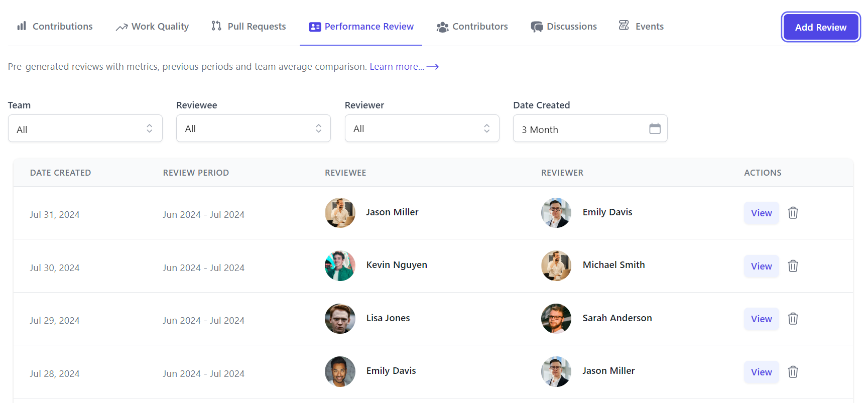This screenshot has height=403, width=868.
Task: Open the Events tab
Action: (641, 26)
